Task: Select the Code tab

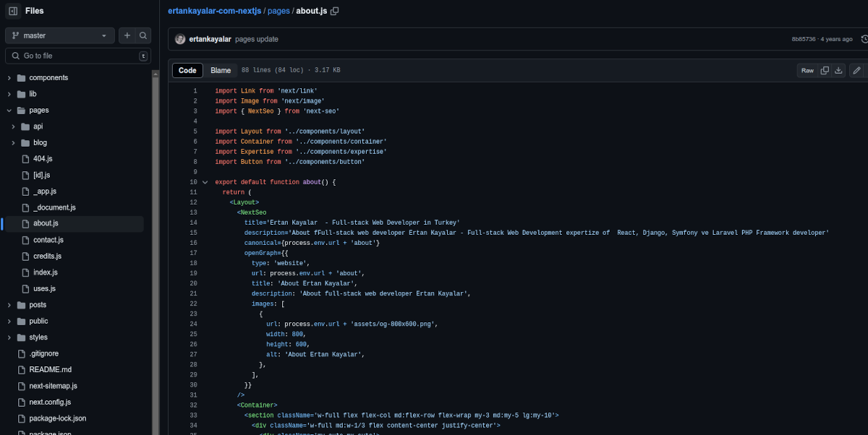Action: tap(187, 70)
